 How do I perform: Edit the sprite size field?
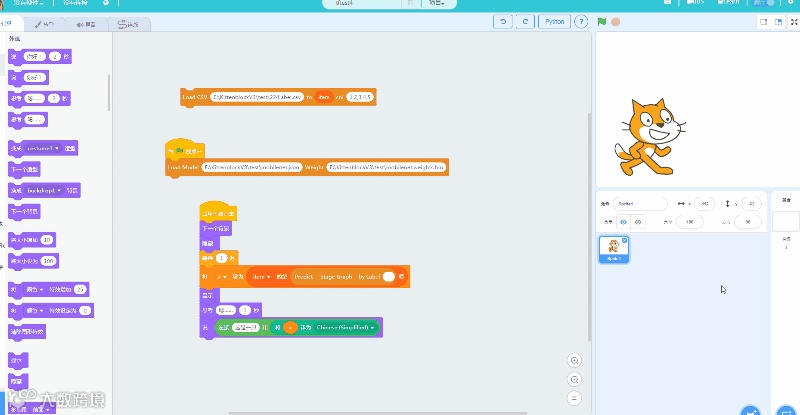690,222
